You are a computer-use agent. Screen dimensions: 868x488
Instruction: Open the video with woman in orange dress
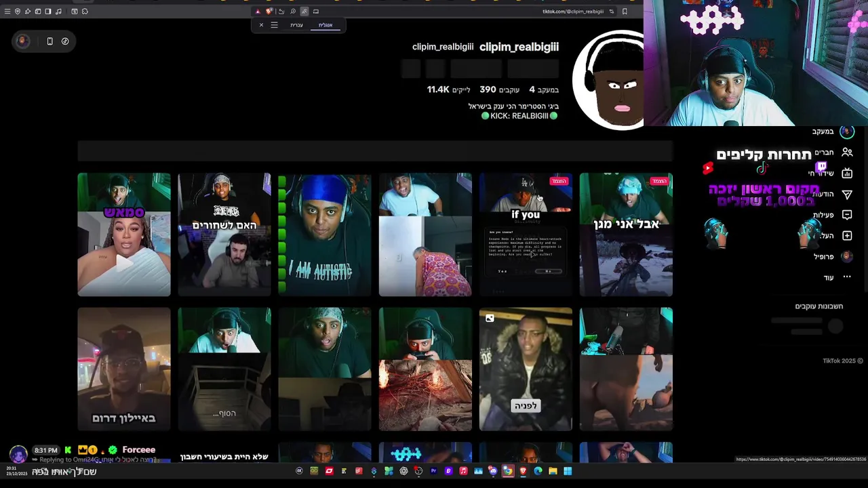[x=425, y=235]
